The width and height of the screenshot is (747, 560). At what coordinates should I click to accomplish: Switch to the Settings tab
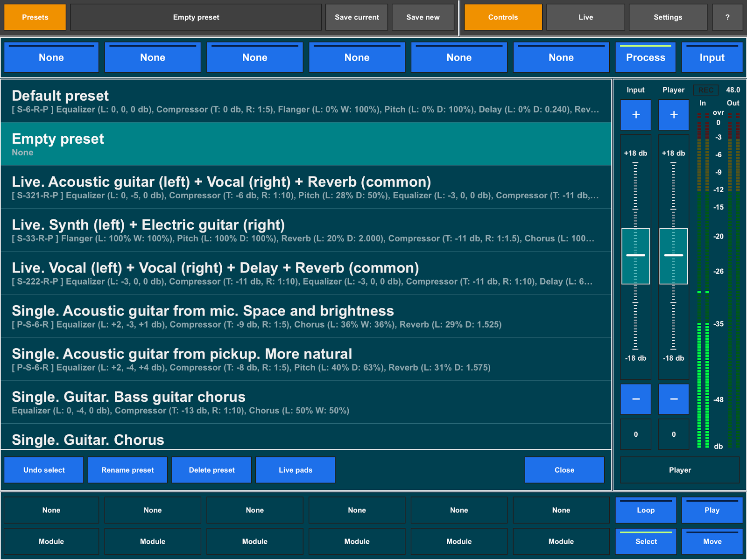click(x=668, y=17)
